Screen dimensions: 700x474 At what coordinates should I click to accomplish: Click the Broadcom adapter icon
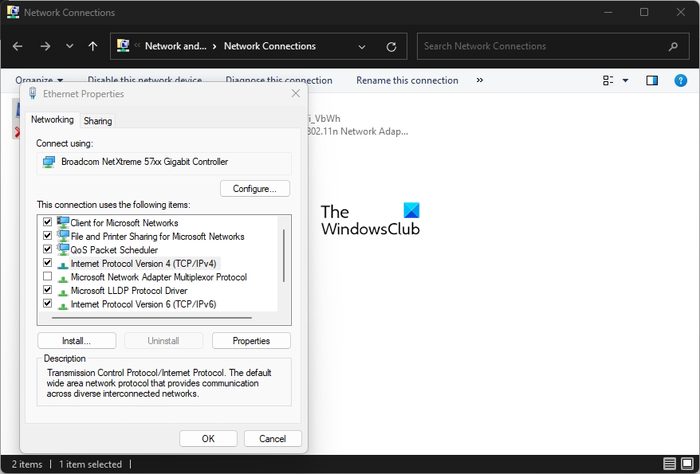click(49, 162)
